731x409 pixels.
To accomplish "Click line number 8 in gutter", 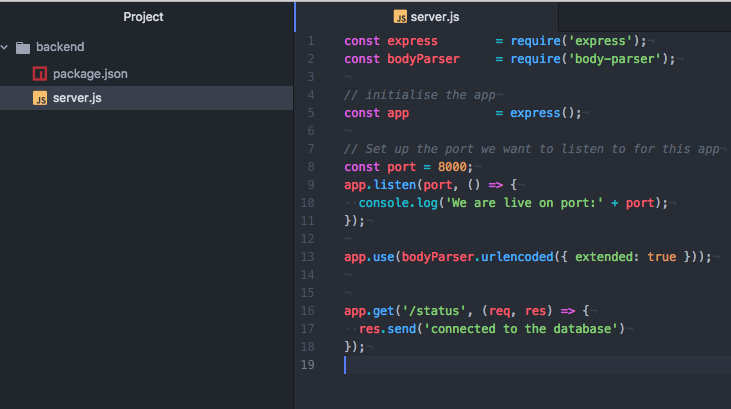I will (311, 167).
